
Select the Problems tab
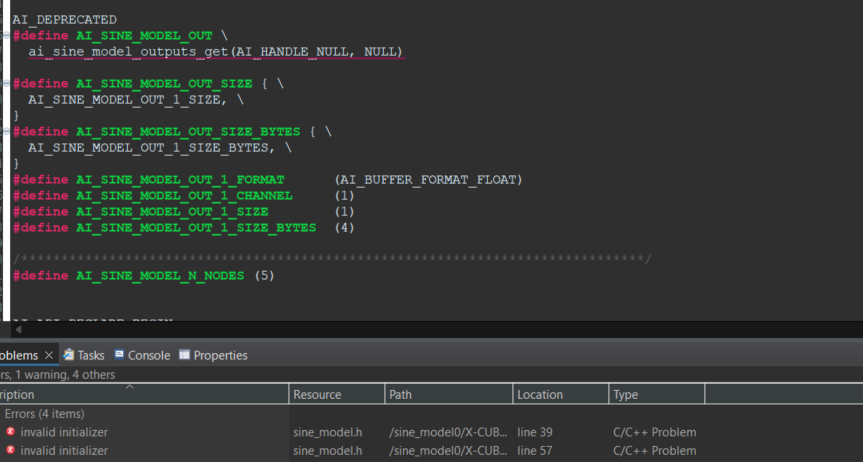19,355
